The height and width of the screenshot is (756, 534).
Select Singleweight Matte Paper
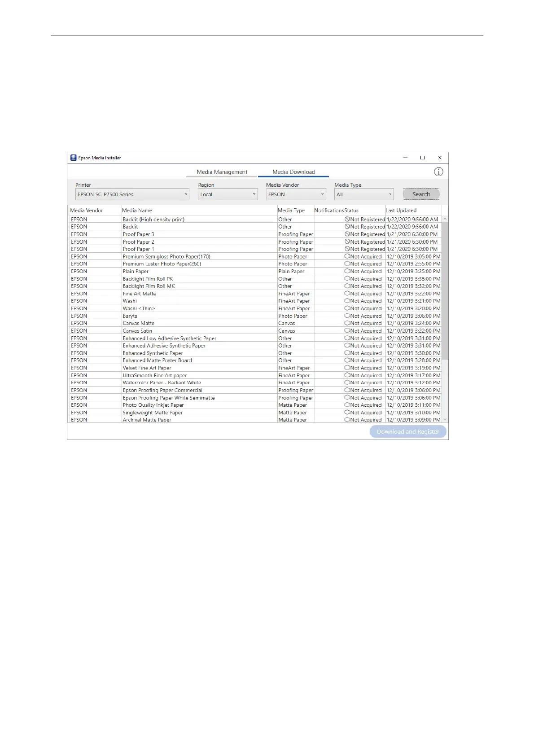coord(153,413)
